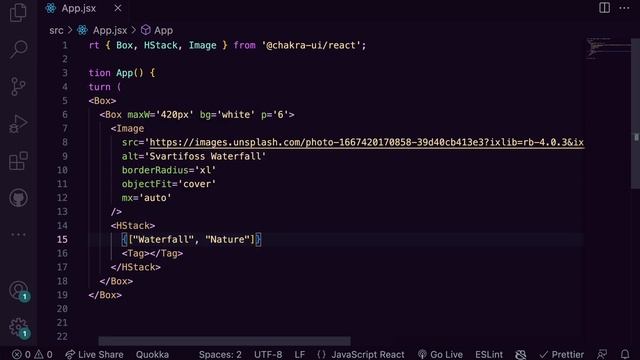Screen dimensions: 640x360
Task: Click the closing </HStack> tag
Action: 136,267
